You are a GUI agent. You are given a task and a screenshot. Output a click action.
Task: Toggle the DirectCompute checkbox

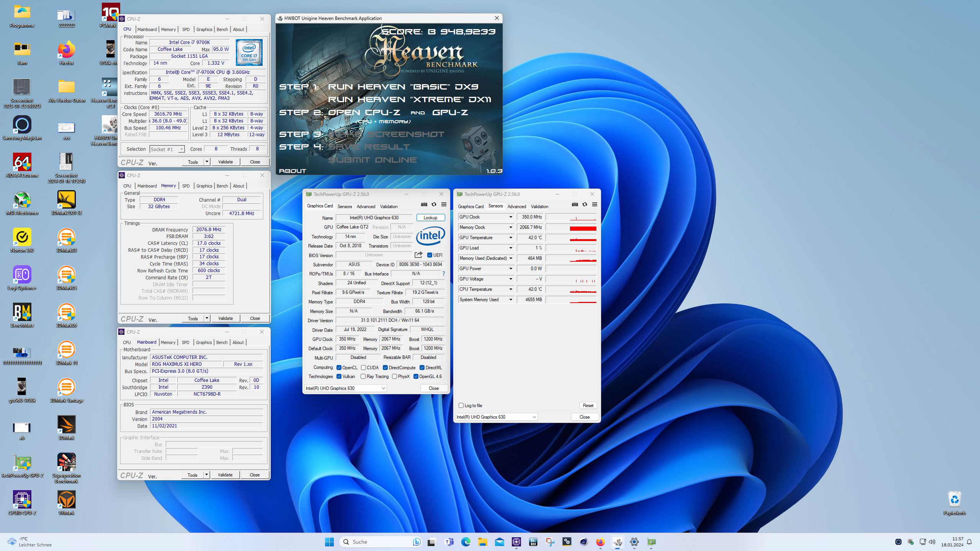click(x=385, y=368)
